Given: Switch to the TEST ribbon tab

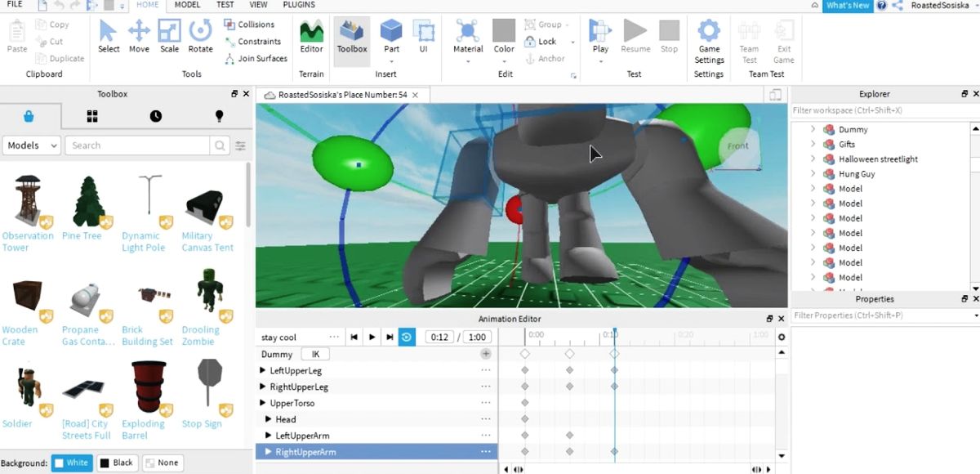Looking at the screenshot, I should pos(225,5).
